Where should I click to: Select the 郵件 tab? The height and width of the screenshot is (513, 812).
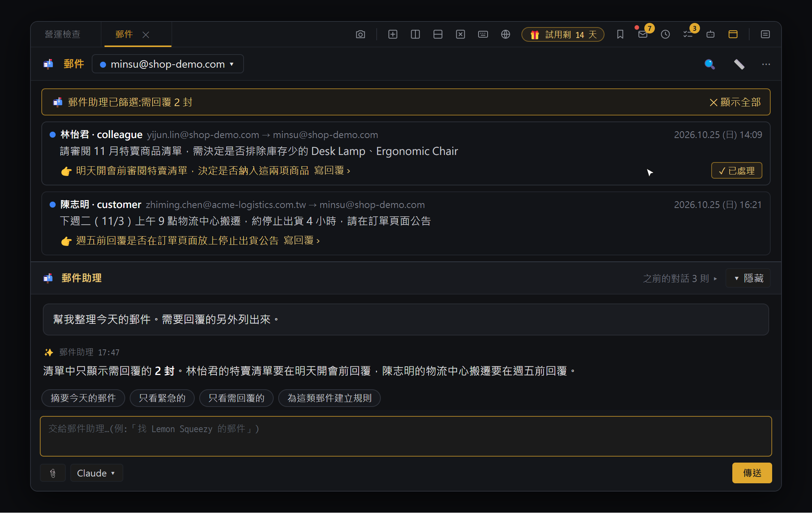[124, 35]
